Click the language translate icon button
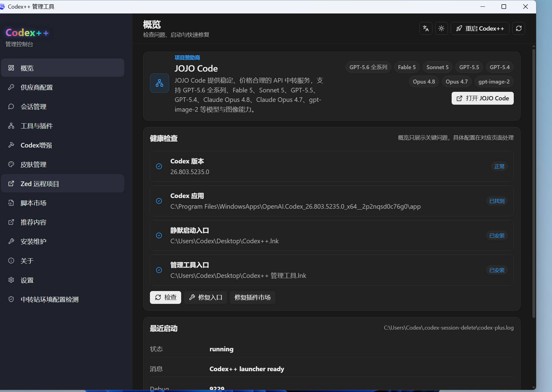This screenshot has height=392, width=552. 426,28
